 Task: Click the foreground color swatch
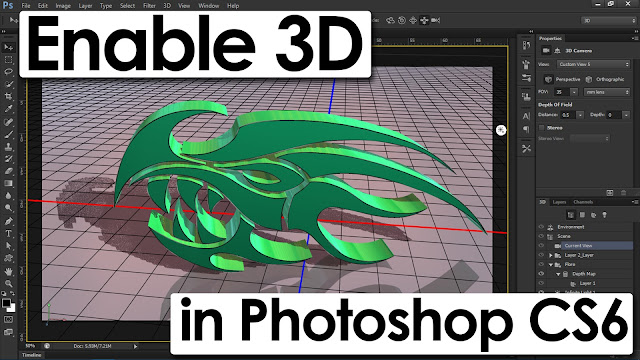tap(6, 303)
